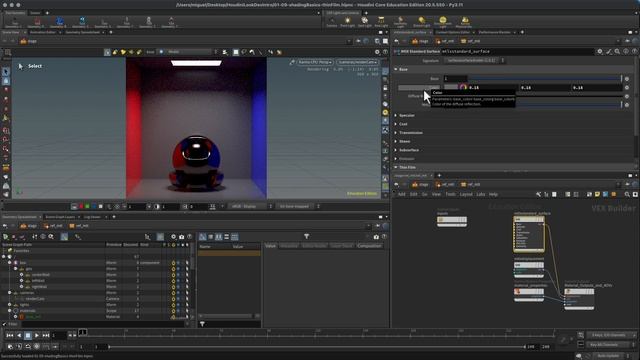Click the wrench icon in parameter header
This screenshot has height=360, width=640.
[x=609, y=51]
